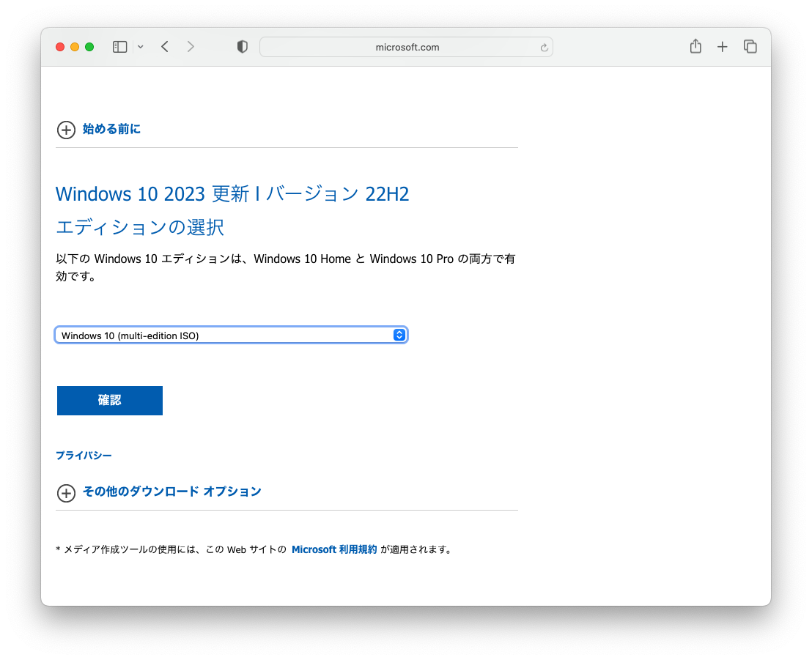
Task: Expand the 始める前に section
Action: pos(98,130)
